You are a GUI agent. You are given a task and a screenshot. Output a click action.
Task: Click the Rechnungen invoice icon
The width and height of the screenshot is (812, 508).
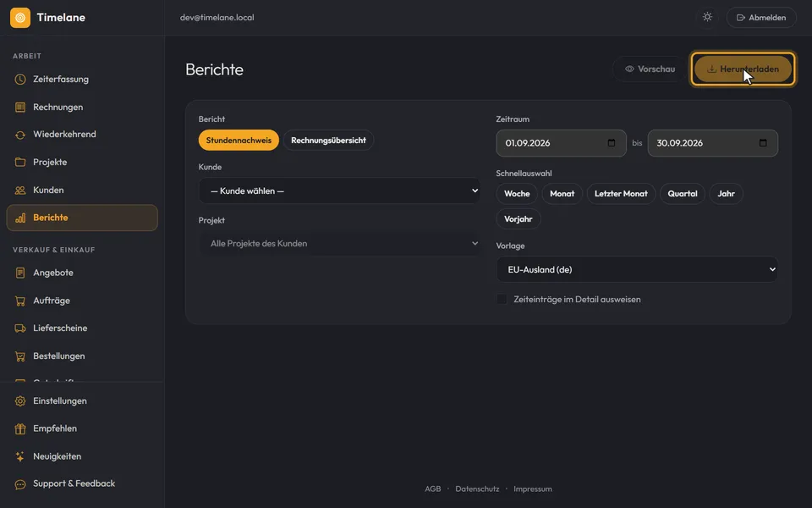pyautogui.click(x=20, y=108)
